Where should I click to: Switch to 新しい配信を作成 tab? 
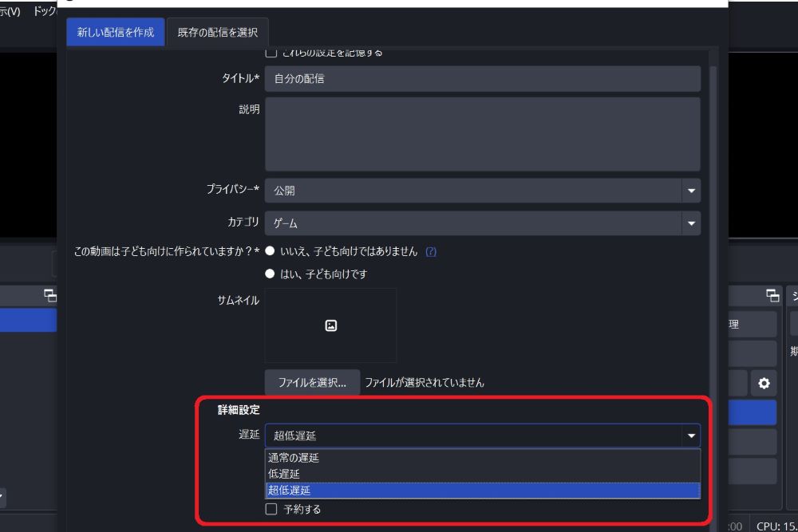point(116,32)
